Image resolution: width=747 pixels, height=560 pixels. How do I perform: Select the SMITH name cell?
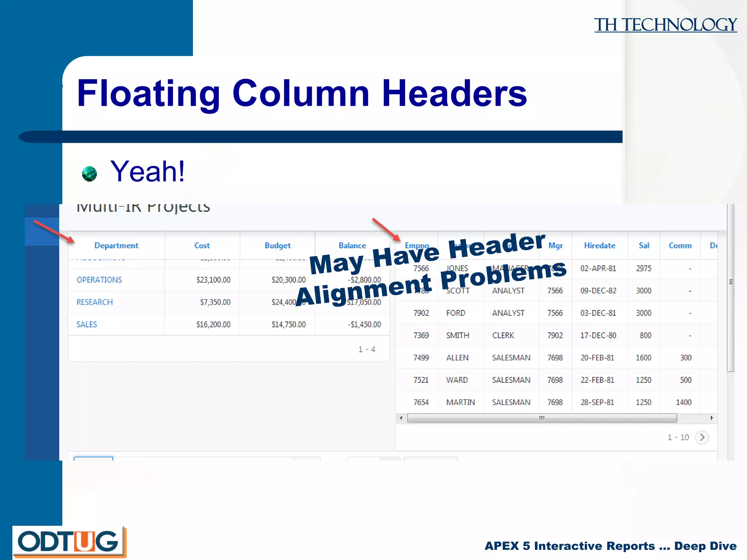point(458,335)
